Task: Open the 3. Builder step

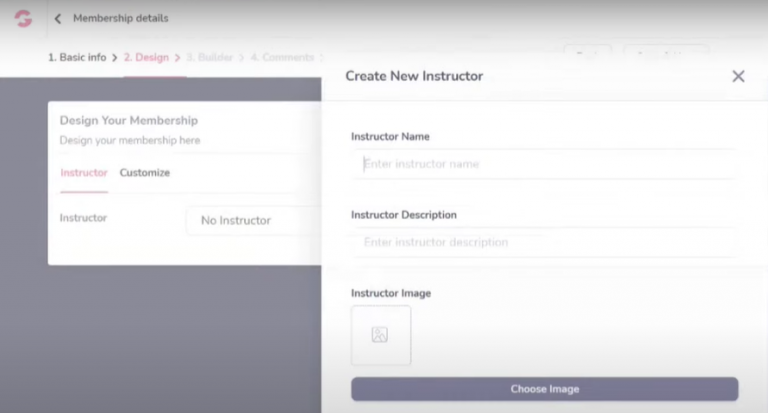Action: pyautogui.click(x=209, y=58)
